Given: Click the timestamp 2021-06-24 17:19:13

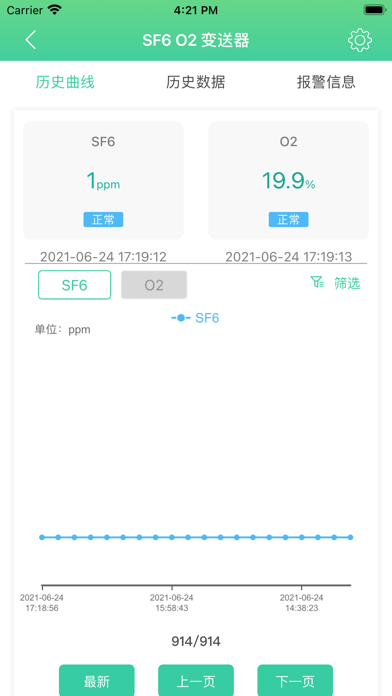Looking at the screenshot, I should [289, 257].
